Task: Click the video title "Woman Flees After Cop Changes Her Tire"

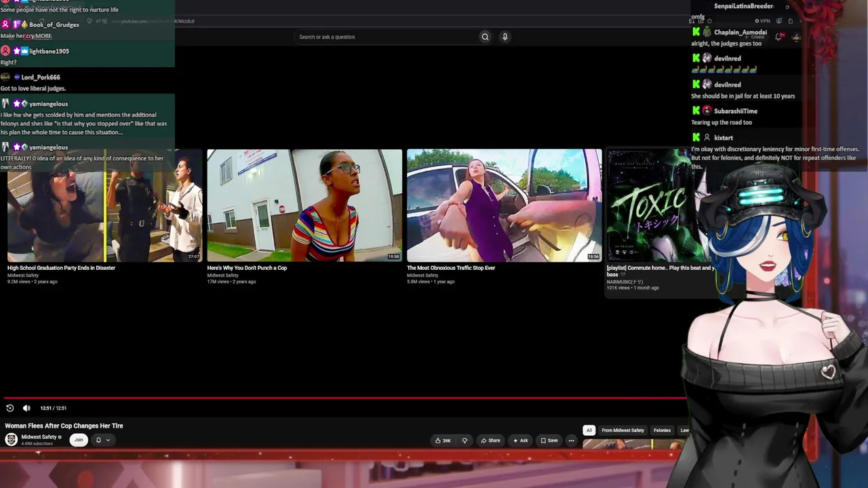Action: pyautogui.click(x=64, y=426)
